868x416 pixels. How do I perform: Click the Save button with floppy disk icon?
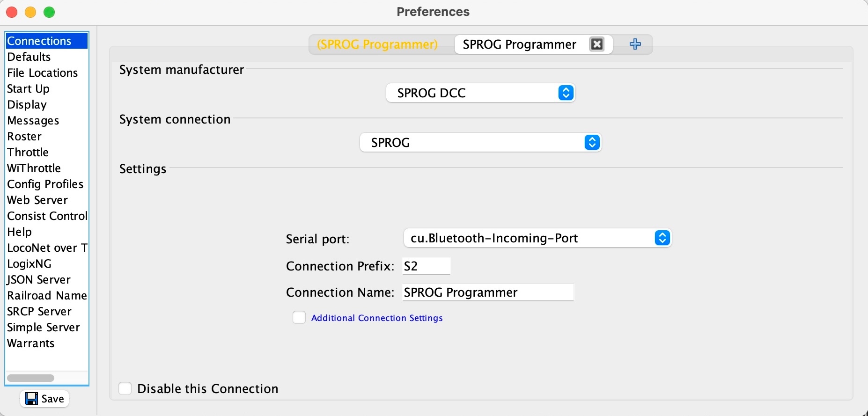coord(44,399)
